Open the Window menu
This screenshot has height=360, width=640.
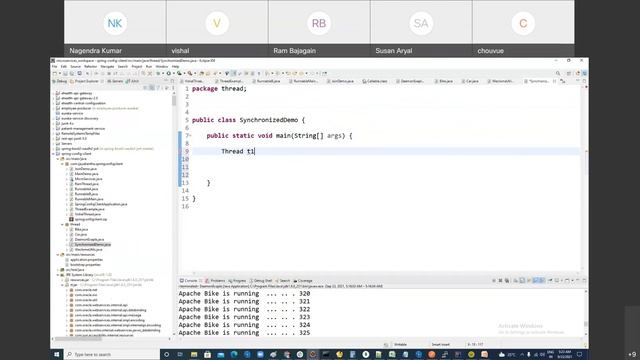click(x=162, y=67)
